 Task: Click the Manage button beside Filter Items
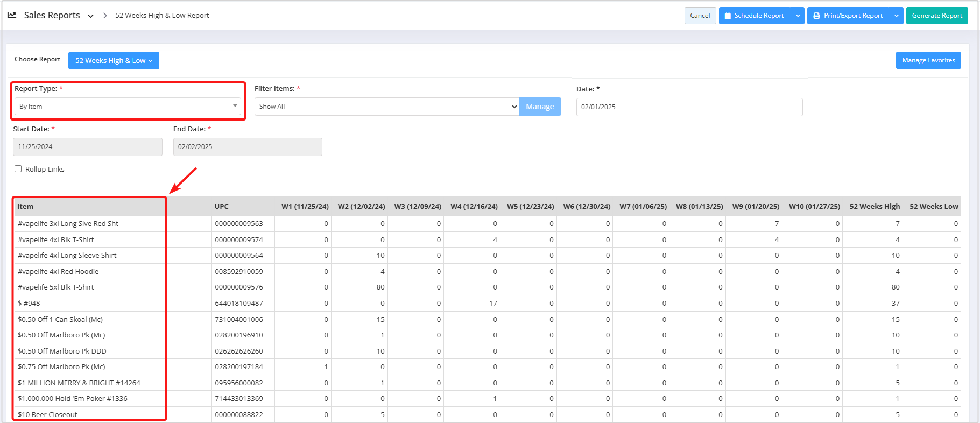539,107
